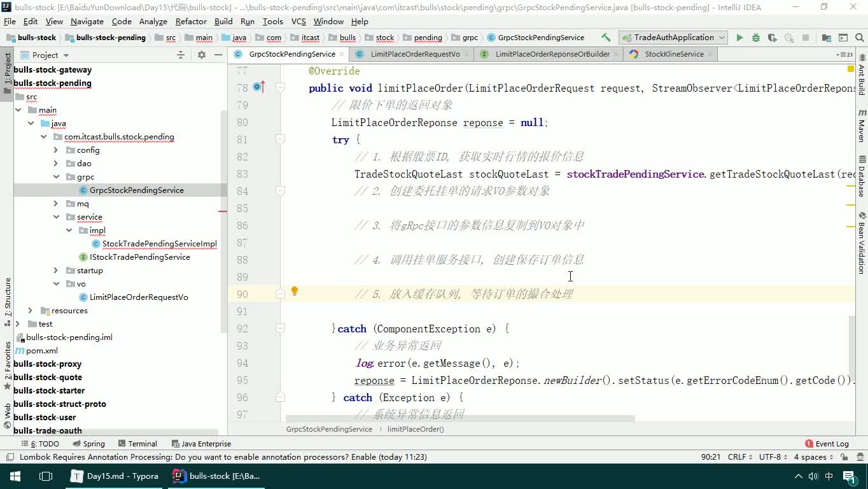Open the Database side panel
Viewport: 868px width, 489px height.
click(x=862, y=176)
